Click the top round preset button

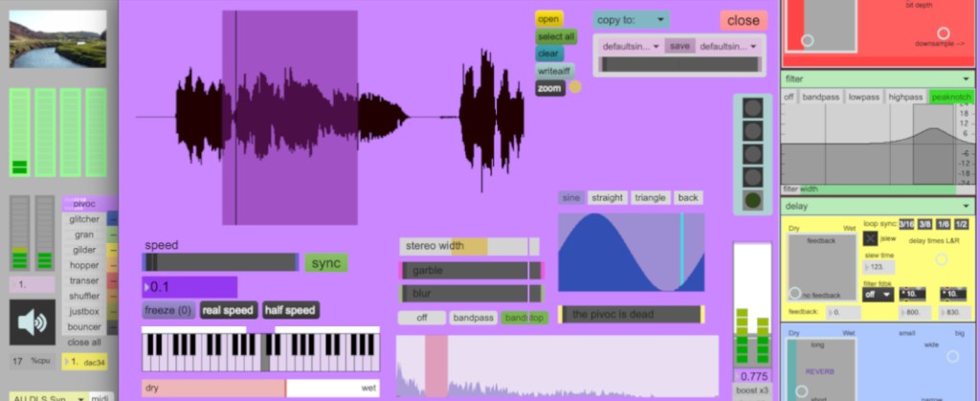click(x=753, y=107)
